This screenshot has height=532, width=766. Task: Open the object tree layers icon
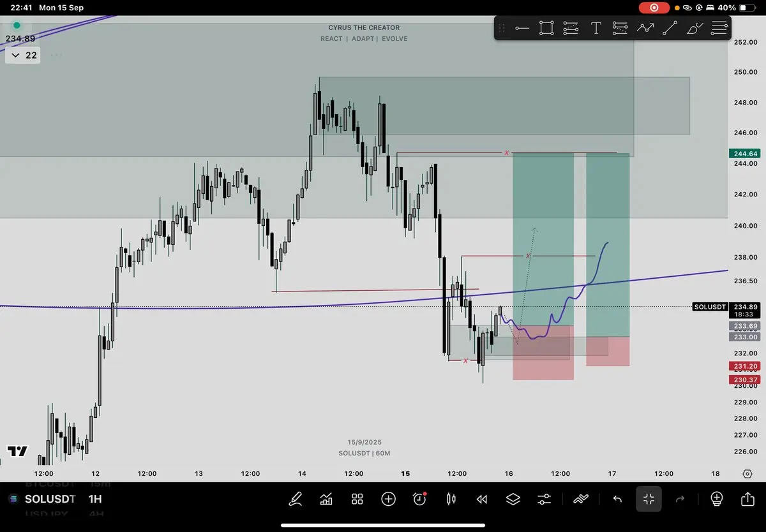click(513, 499)
